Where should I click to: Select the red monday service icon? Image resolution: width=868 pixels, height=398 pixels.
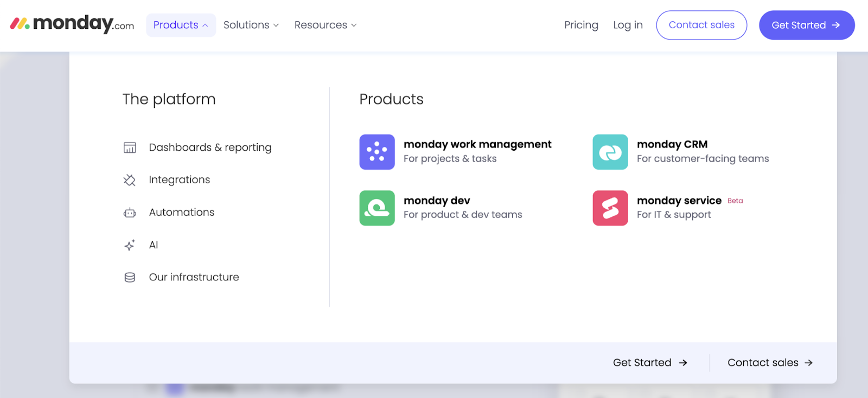click(610, 208)
